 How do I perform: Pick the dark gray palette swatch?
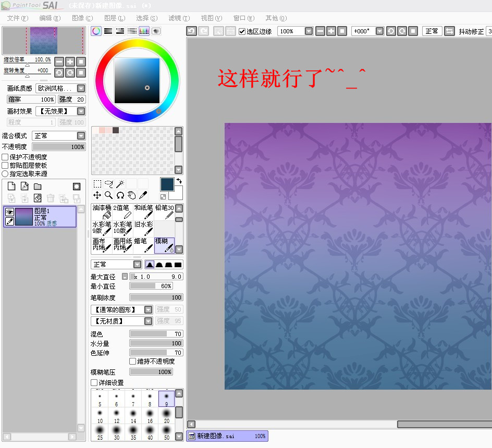point(116,130)
